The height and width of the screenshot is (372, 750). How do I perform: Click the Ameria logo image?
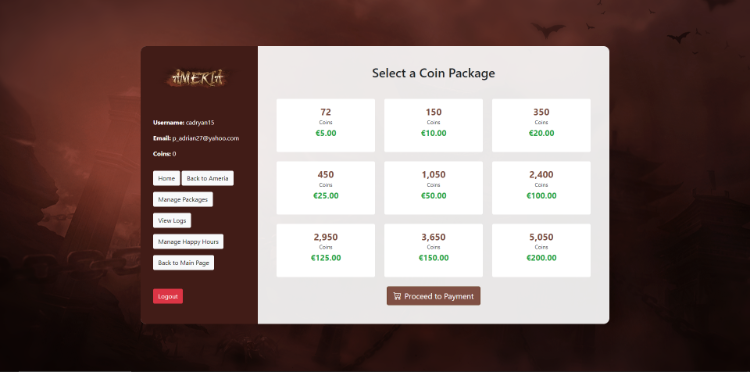(x=199, y=78)
